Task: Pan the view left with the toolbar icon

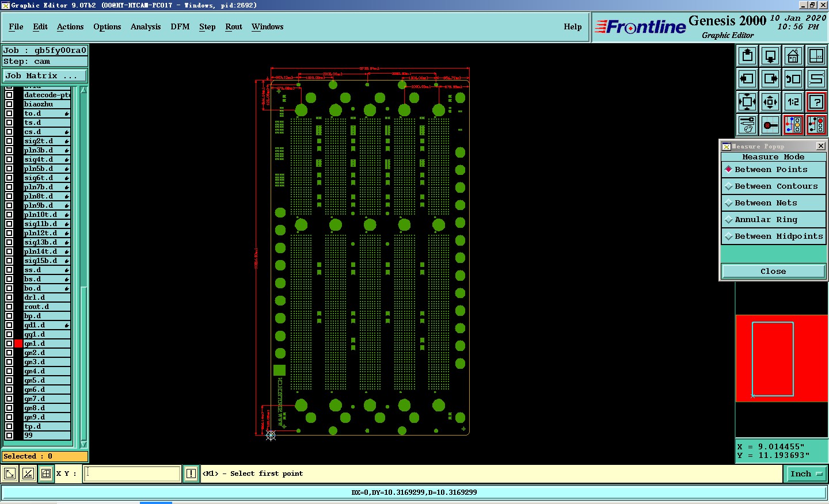Action: click(x=747, y=79)
